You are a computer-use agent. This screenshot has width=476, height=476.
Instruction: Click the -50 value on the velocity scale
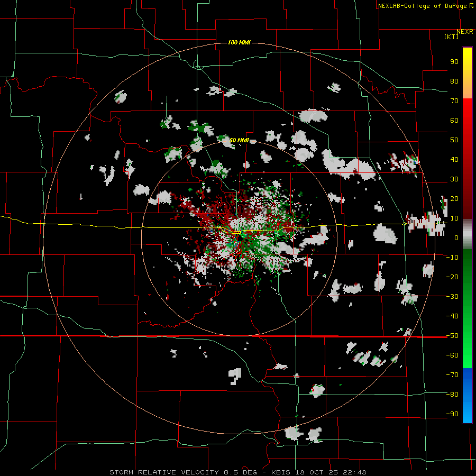pos(452,336)
